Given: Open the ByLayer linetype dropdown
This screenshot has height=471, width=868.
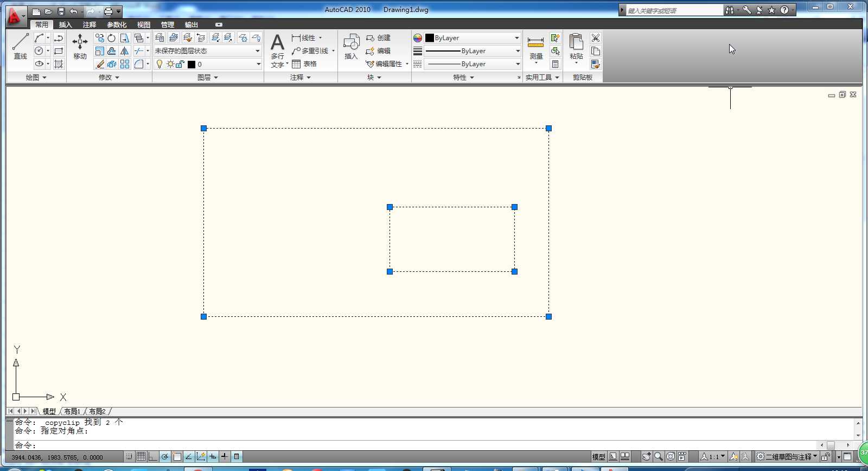Looking at the screenshot, I should pos(472,64).
